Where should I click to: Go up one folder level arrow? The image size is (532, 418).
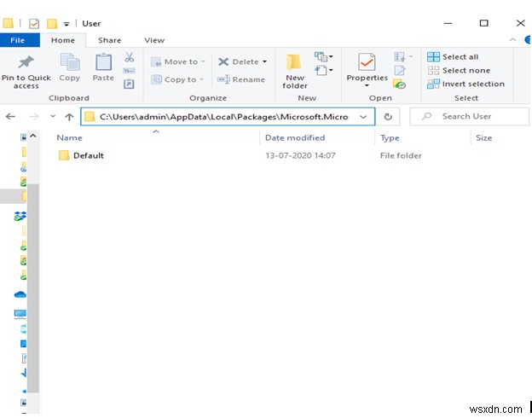click(69, 117)
